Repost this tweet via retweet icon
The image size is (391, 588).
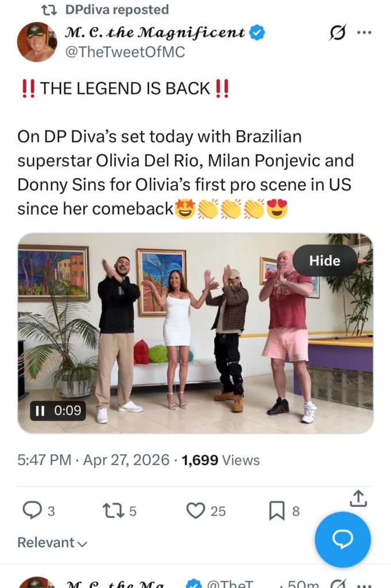pos(110,510)
